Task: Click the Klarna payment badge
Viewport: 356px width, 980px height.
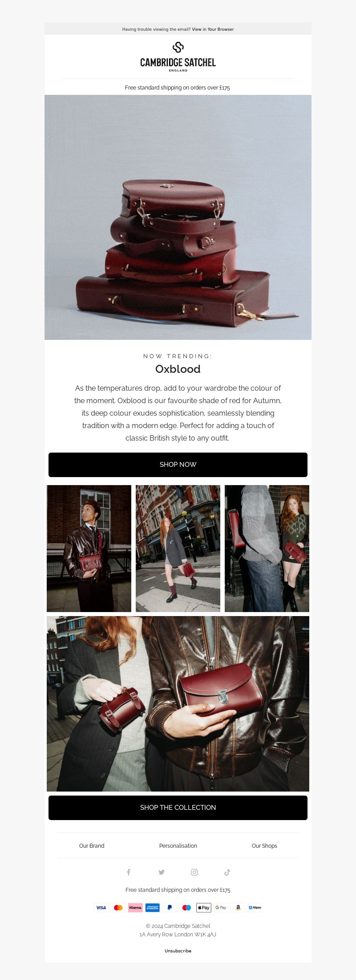Action: coord(135,907)
